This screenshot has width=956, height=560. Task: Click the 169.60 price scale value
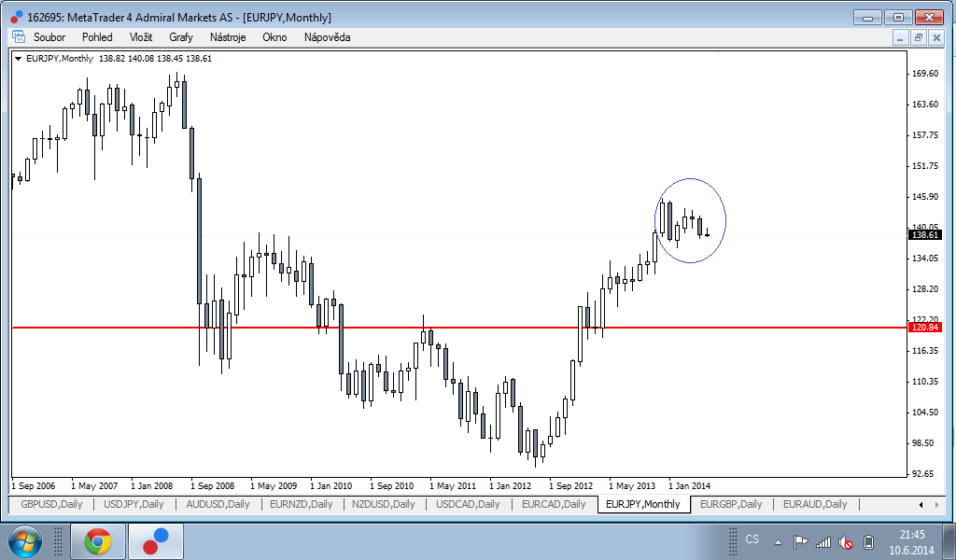point(925,74)
